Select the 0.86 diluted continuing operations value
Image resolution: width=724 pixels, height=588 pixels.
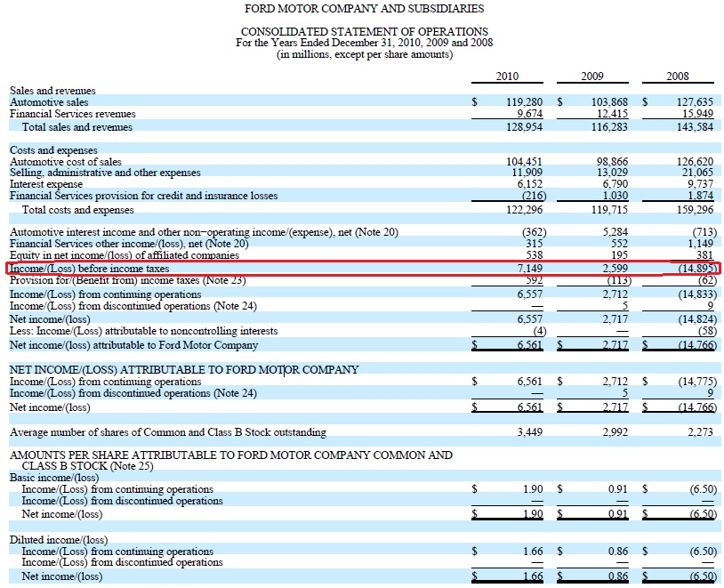(618, 551)
